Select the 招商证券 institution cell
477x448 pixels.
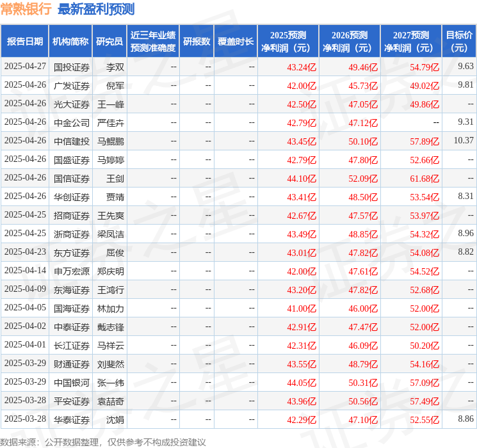72,216
